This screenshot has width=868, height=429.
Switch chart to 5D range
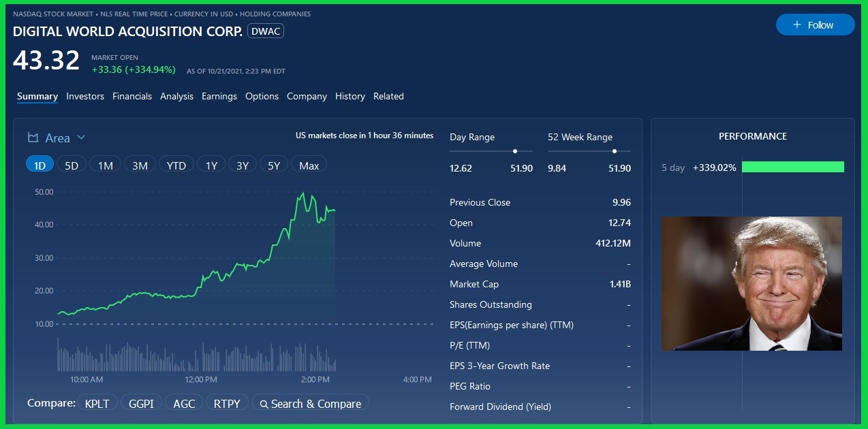coord(72,165)
